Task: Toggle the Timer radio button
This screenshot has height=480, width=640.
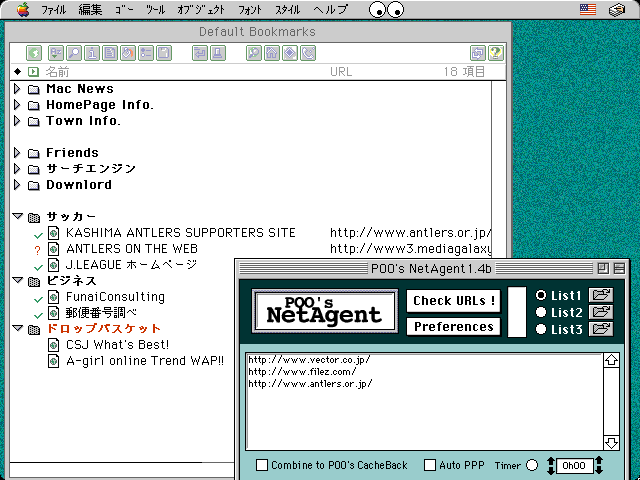Action: [x=532, y=465]
